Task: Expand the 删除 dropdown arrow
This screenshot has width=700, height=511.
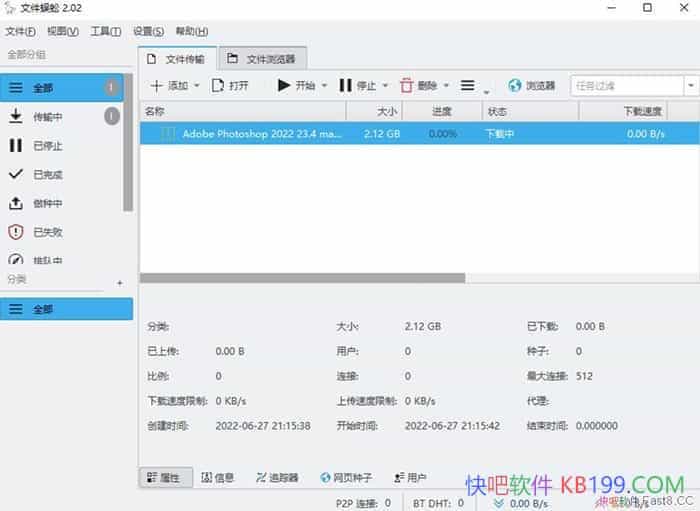Action: 446,86
